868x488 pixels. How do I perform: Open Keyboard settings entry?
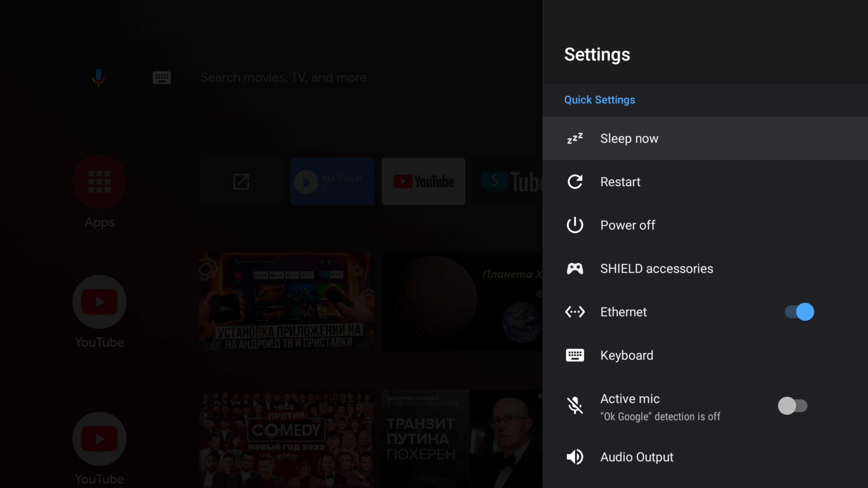[705, 355]
